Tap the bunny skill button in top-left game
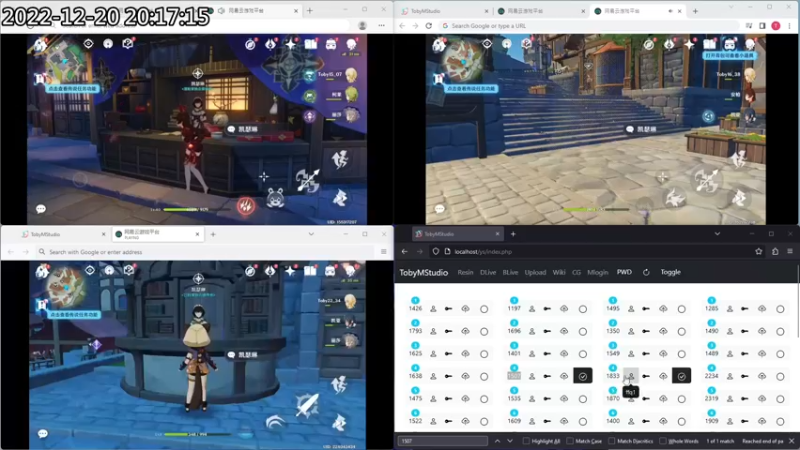The height and width of the screenshot is (450, 800). pos(276,198)
